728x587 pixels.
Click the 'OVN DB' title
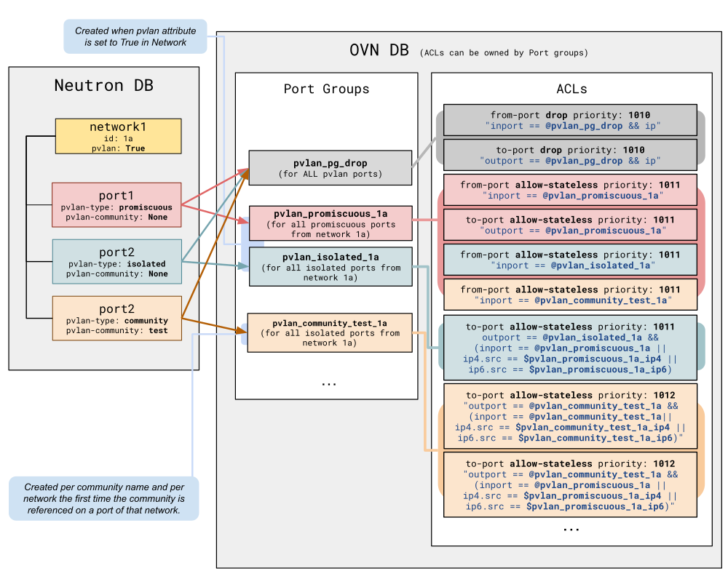[x=379, y=50]
